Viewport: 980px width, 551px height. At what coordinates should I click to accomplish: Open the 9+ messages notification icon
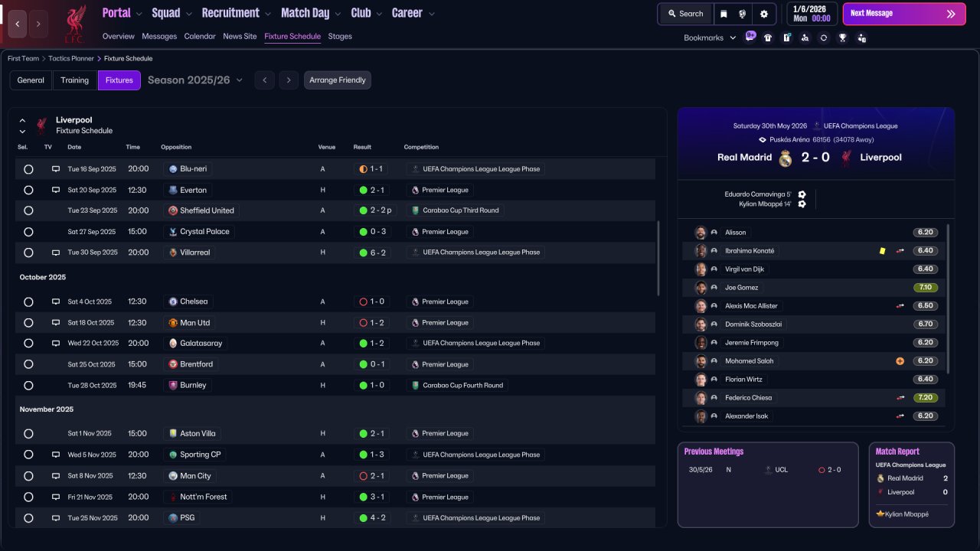(750, 37)
